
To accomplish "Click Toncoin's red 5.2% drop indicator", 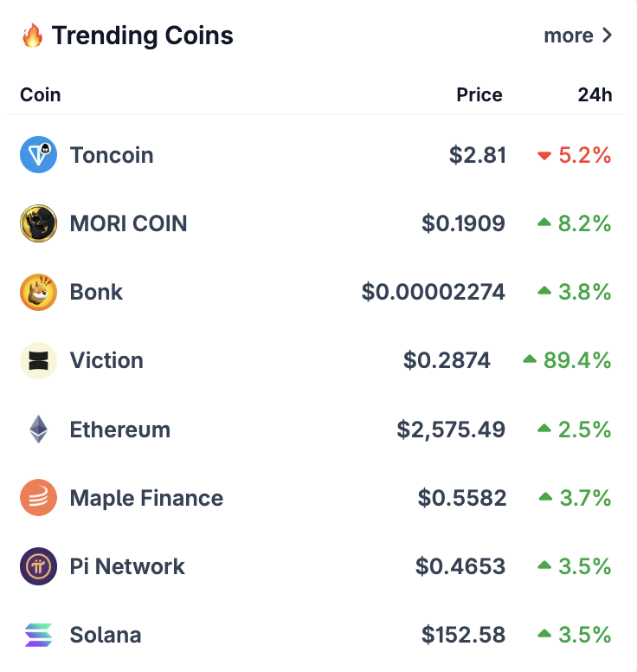I will click(x=575, y=155).
